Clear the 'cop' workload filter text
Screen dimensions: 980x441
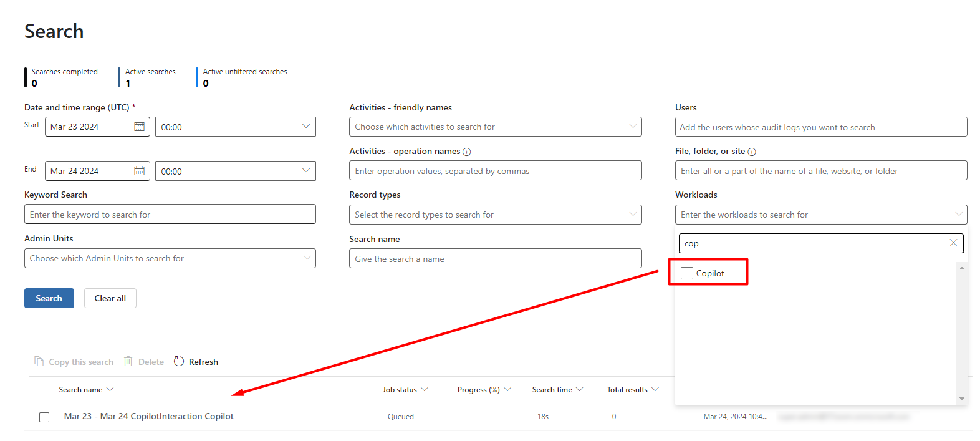click(x=953, y=243)
